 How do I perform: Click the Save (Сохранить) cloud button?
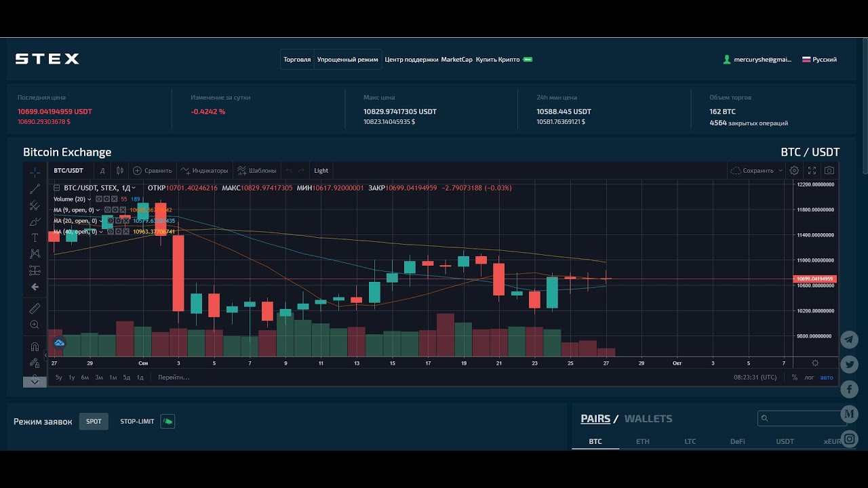coord(751,171)
